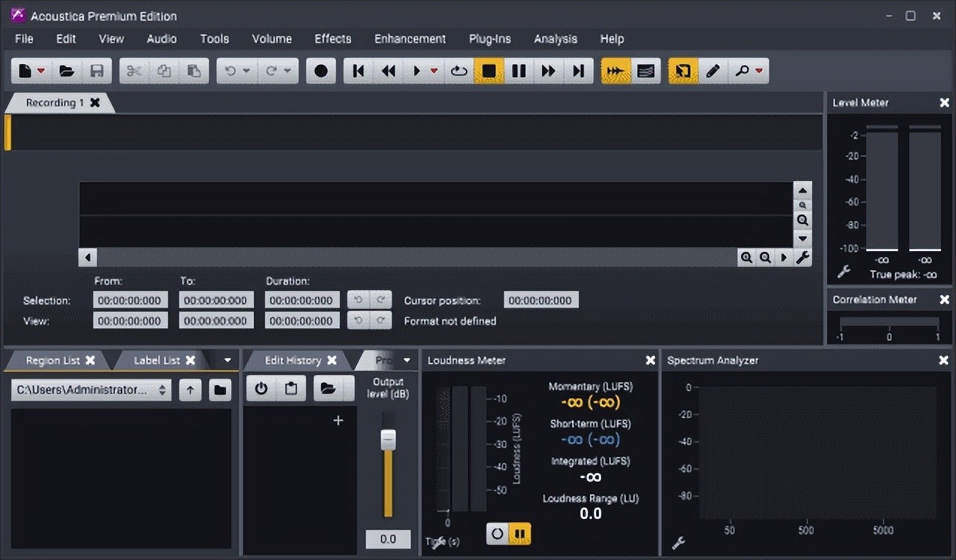Toggle the Edit History power button
The height and width of the screenshot is (560, 956).
coord(261,389)
